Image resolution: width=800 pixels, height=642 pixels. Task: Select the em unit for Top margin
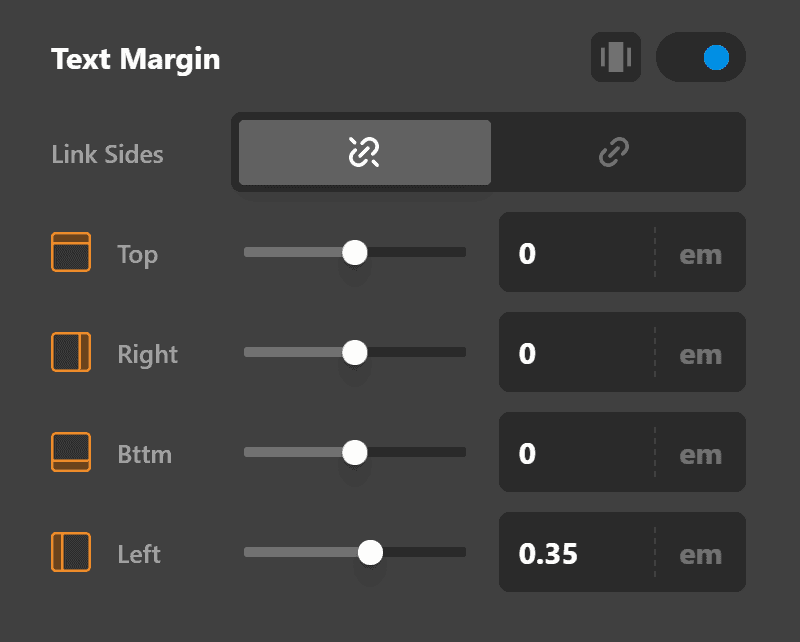pyautogui.click(x=700, y=253)
